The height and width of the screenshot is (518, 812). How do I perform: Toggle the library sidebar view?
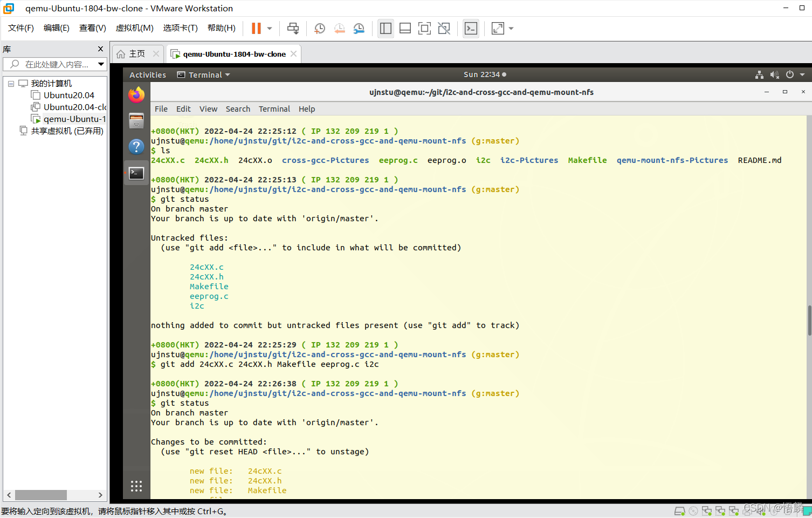point(386,29)
